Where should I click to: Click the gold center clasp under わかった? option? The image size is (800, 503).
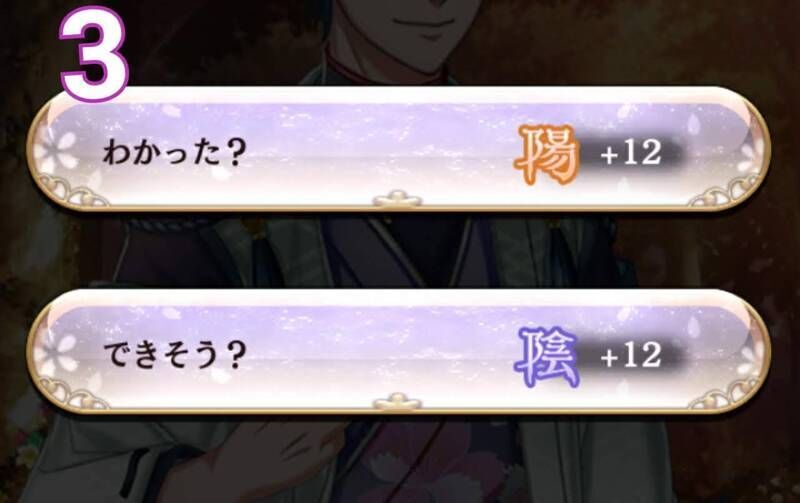(397, 199)
